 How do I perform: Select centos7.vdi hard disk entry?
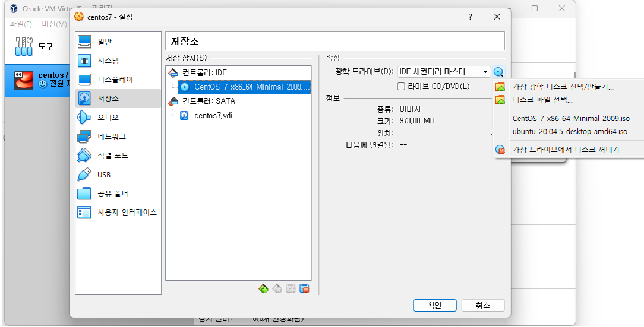click(x=213, y=115)
